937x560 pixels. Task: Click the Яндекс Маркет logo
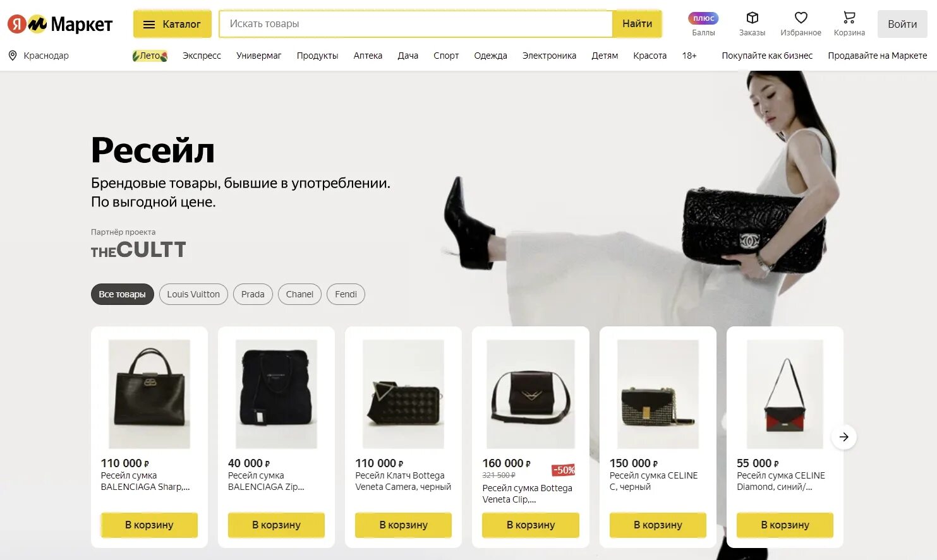point(60,24)
